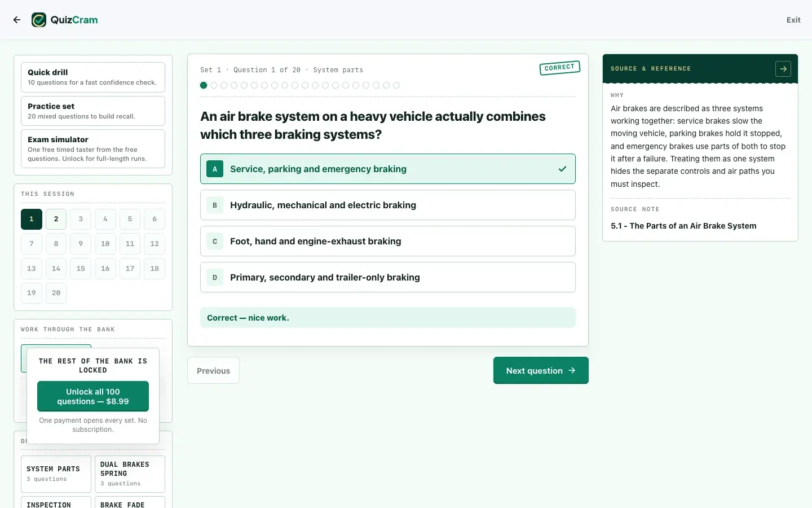Click Unlock all 100 questions button

(x=93, y=396)
